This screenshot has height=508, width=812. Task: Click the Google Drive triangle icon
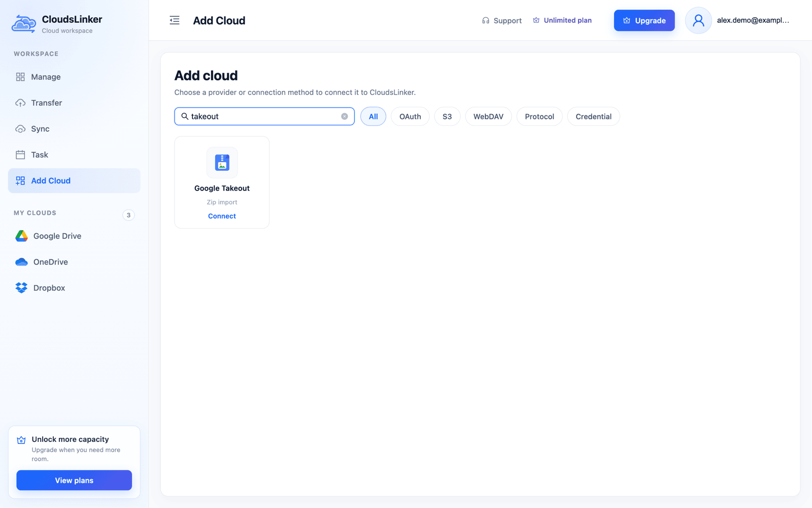21,236
